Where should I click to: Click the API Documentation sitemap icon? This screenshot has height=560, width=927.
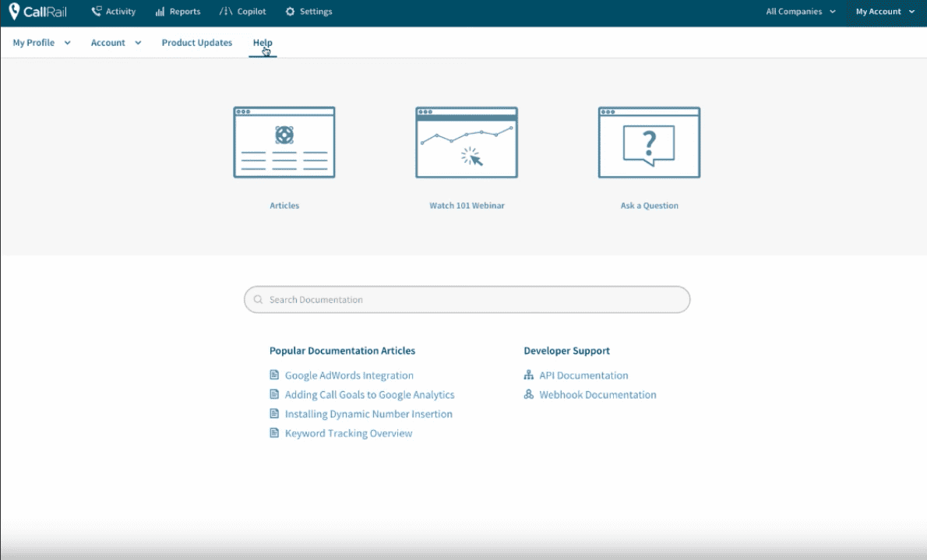[529, 375]
